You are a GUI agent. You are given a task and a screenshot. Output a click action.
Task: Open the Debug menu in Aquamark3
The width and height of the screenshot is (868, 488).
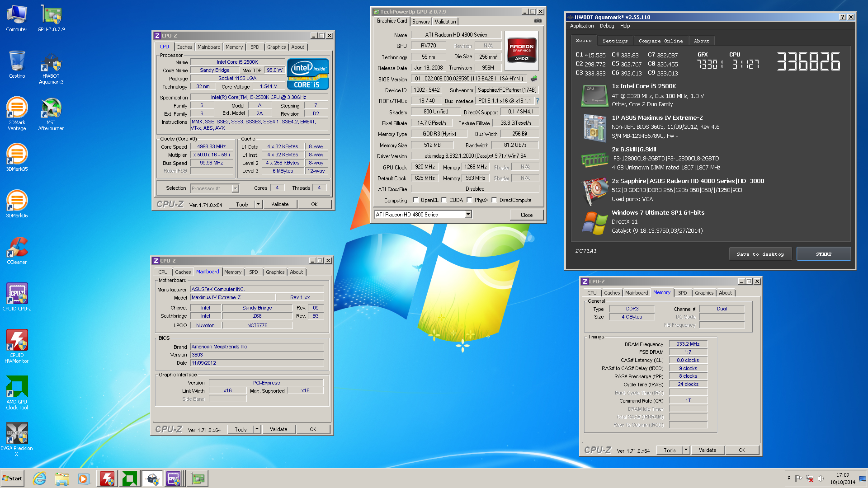[607, 26]
